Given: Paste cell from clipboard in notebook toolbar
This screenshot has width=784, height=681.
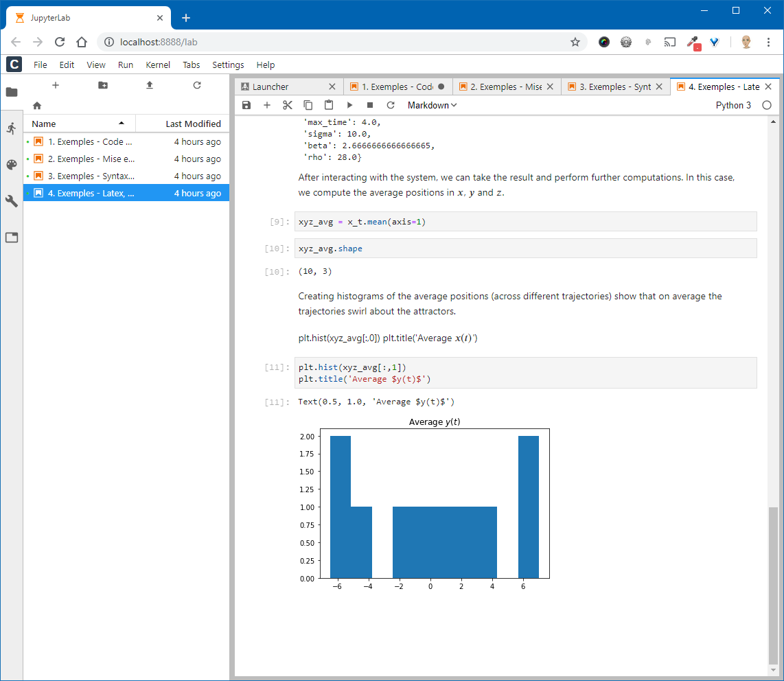Looking at the screenshot, I should coord(329,105).
